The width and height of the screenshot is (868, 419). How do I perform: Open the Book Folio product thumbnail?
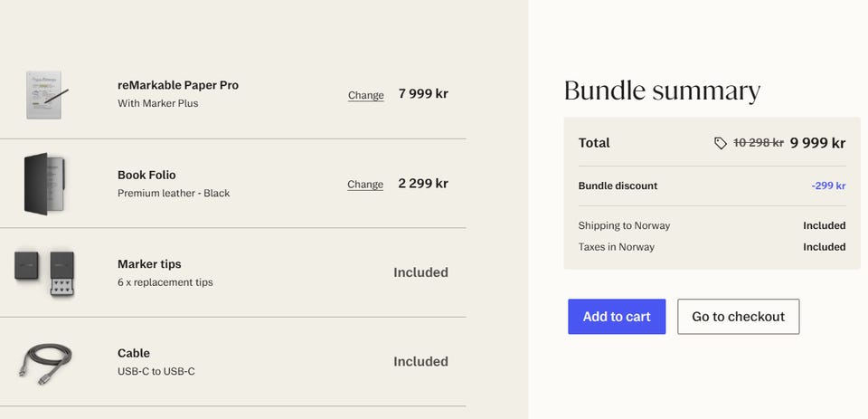click(x=46, y=184)
